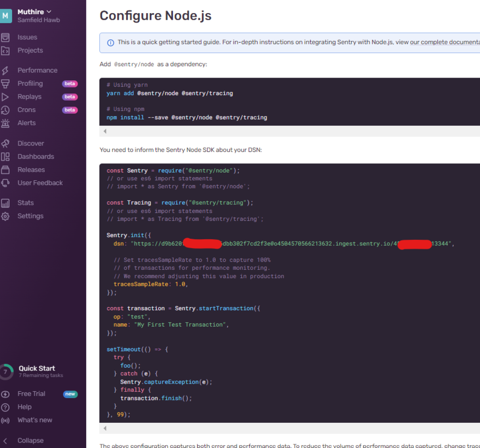Click the Quick Start progress ring icon
This screenshot has width=480, height=448.
(x=6, y=372)
